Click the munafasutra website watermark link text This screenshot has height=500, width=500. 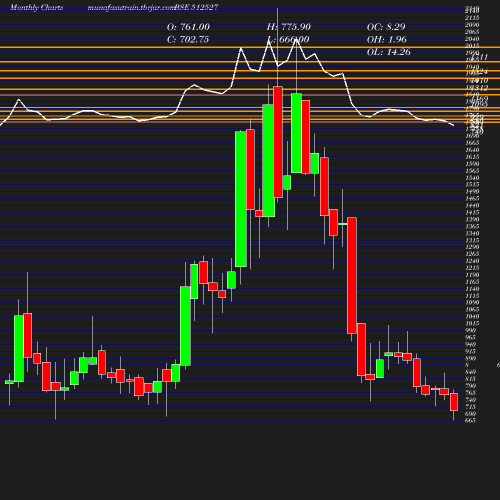tap(131, 7)
